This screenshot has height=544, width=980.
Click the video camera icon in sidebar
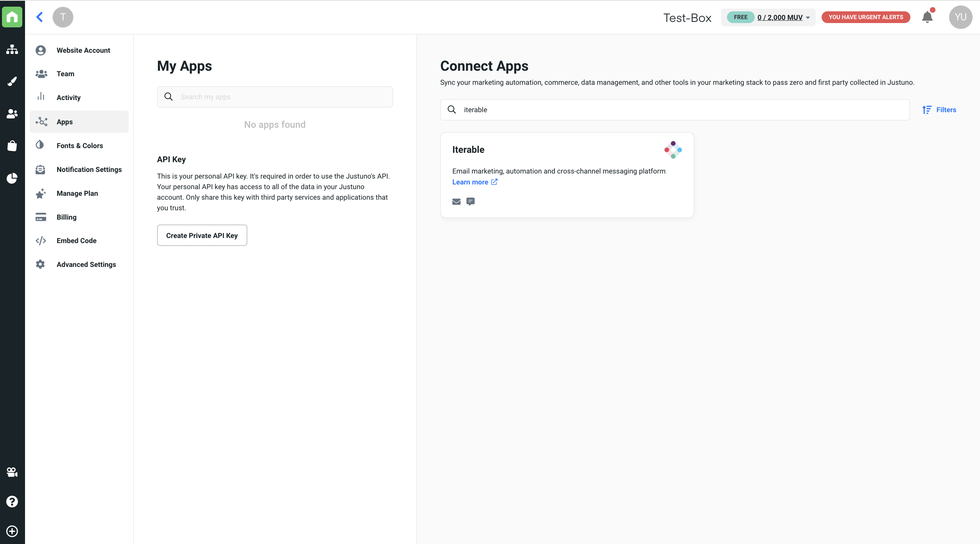[12, 472]
